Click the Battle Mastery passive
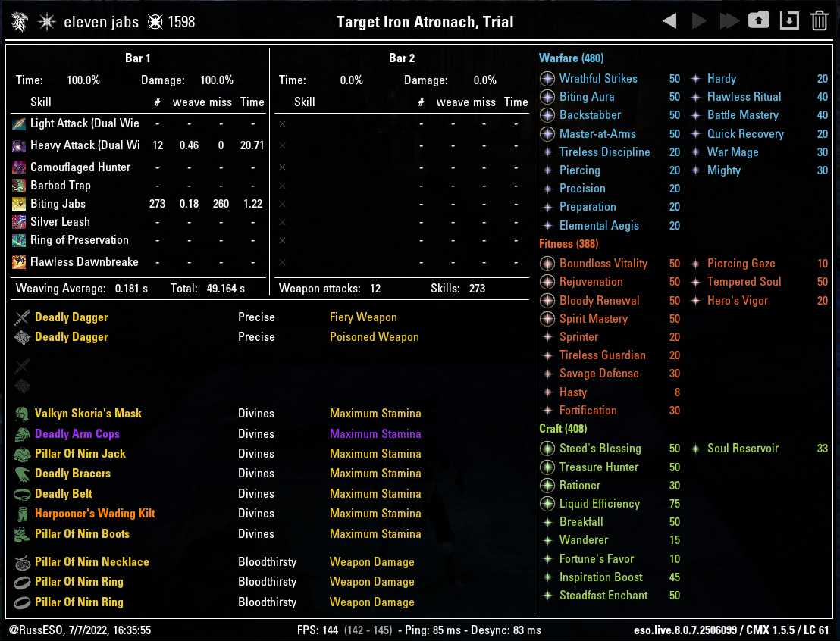This screenshot has width=840, height=644. tap(743, 115)
